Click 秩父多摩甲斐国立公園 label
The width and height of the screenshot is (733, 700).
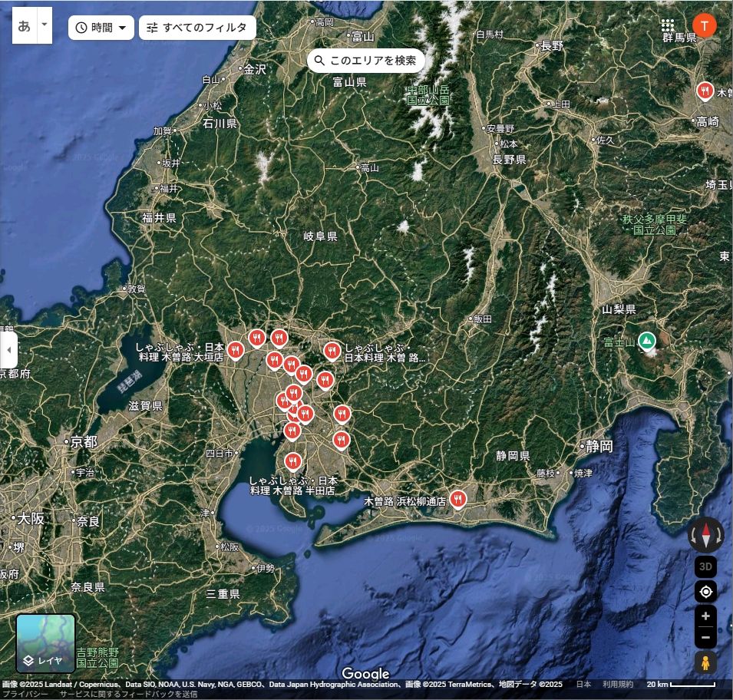point(655,225)
